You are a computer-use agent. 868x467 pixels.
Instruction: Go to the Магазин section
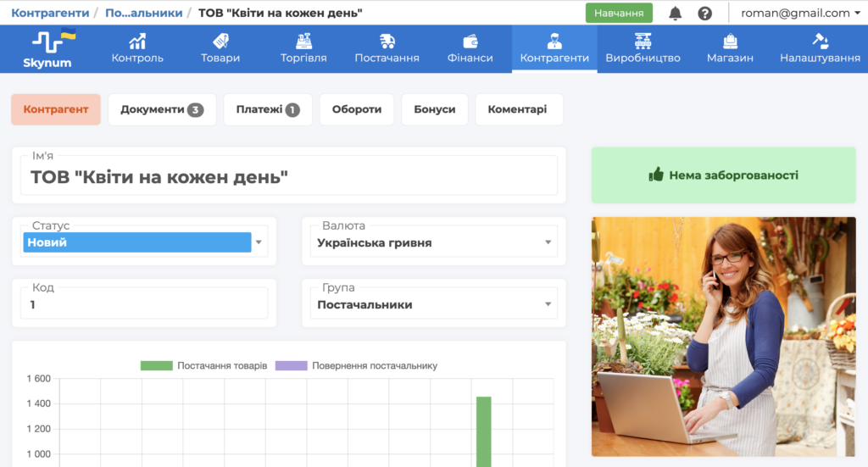point(730,48)
